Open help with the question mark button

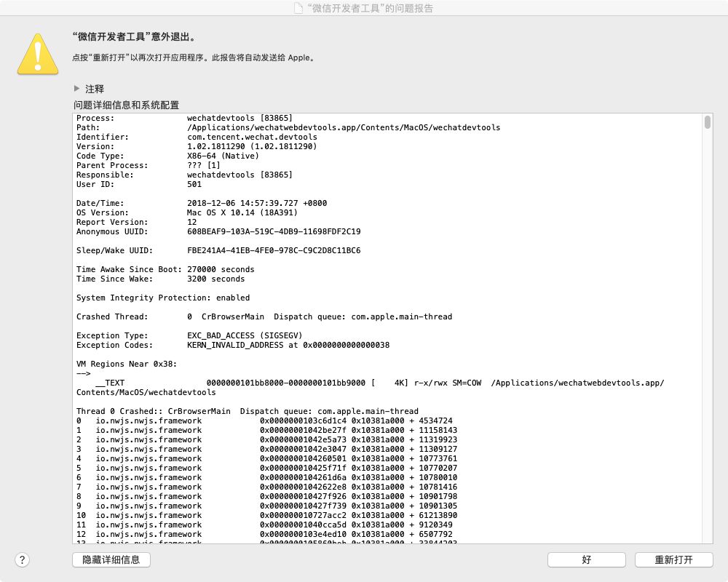pos(23,559)
